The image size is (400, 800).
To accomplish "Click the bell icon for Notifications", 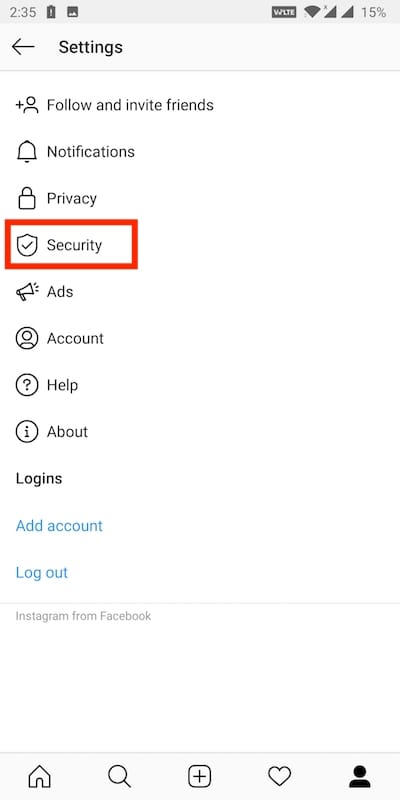I will pyautogui.click(x=27, y=152).
